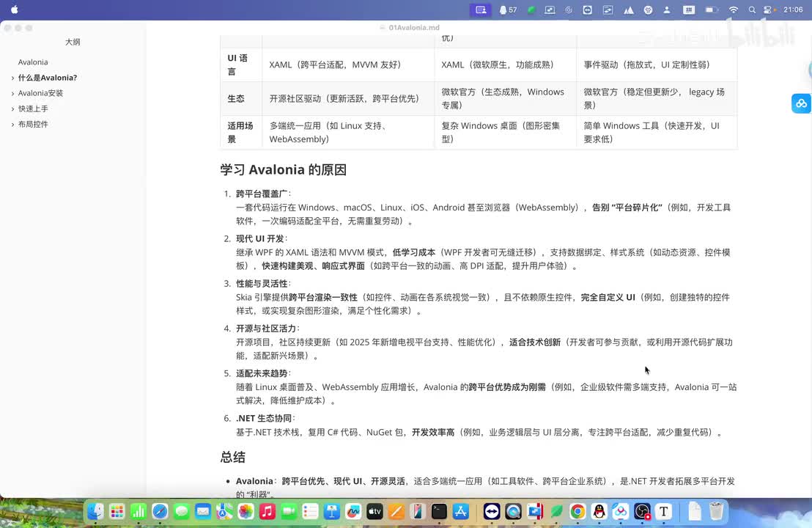Select 布局控件 in the outline
This screenshot has height=528, width=812.
[x=33, y=124]
